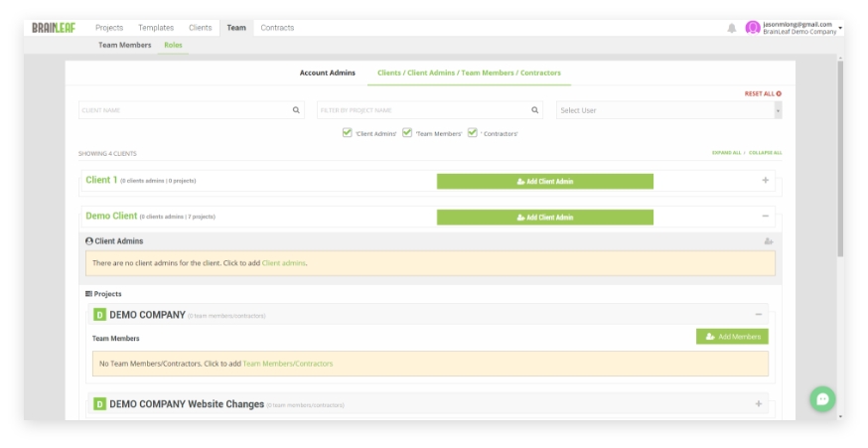The height and width of the screenshot is (448, 868).
Task: Open the Team menu
Action: [236, 28]
